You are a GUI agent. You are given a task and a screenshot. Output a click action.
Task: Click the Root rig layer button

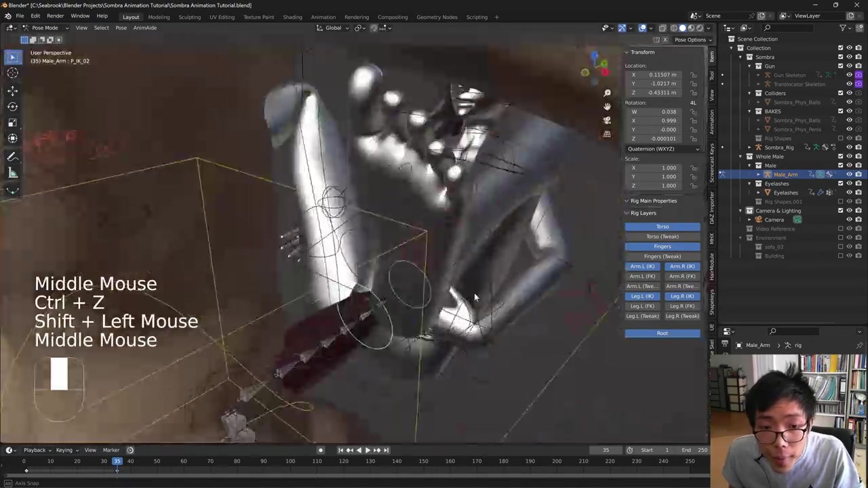pos(662,333)
